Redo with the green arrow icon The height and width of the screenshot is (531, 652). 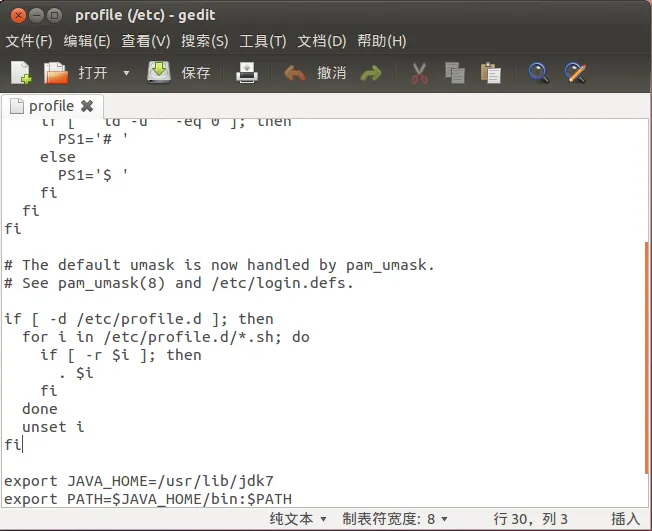[x=371, y=74]
